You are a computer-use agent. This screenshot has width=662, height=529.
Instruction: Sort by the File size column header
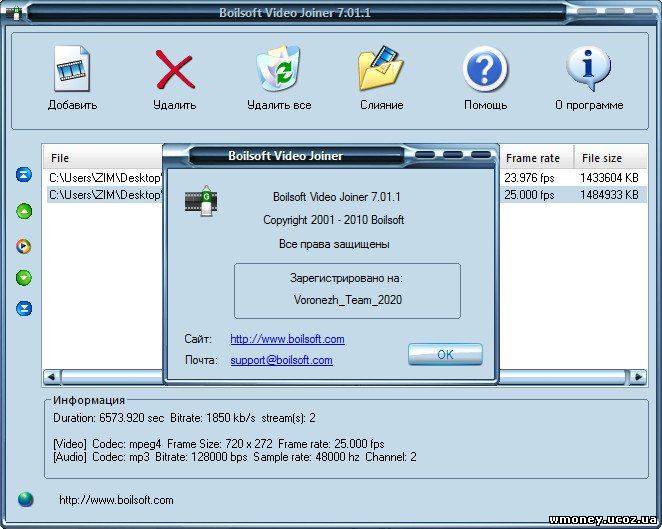pyautogui.click(x=610, y=158)
